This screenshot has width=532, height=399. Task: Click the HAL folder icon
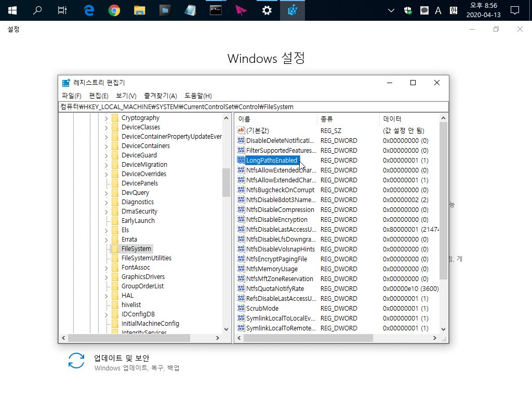click(x=115, y=296)
